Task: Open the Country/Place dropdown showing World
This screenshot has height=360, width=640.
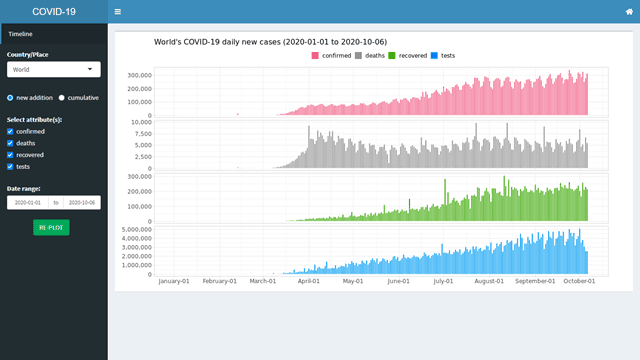Action: 54,69
